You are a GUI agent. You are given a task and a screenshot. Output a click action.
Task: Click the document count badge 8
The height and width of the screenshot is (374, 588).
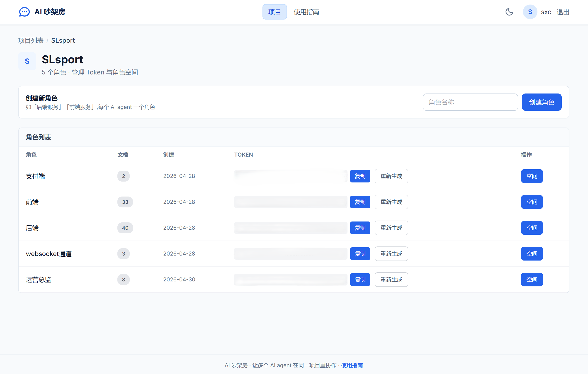[123, 280]
